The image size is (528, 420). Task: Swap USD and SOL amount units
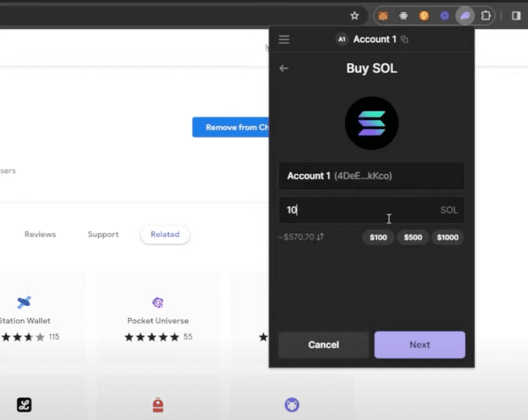tap(320, 237)
